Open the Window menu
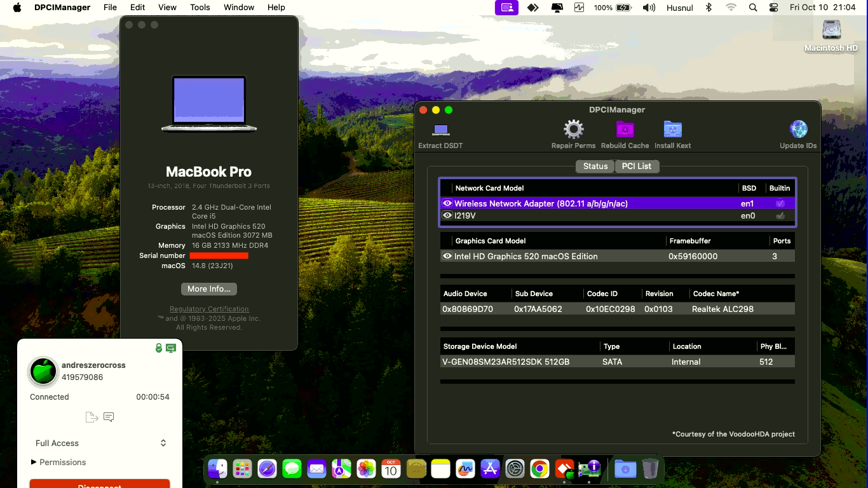Viewport: 868px width, 488px height. pyautogui.click(x=239, y=8)
